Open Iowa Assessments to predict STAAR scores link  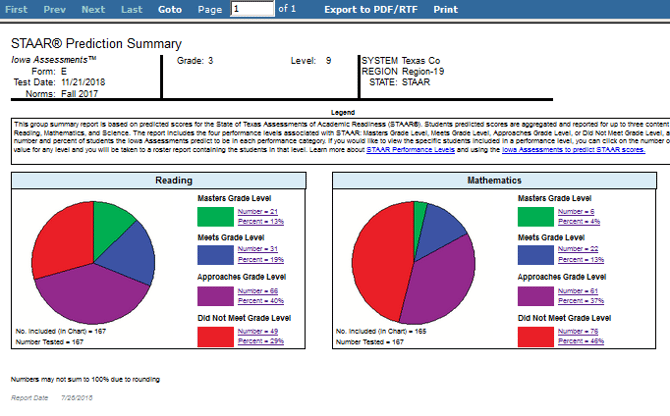coord(573,149)
